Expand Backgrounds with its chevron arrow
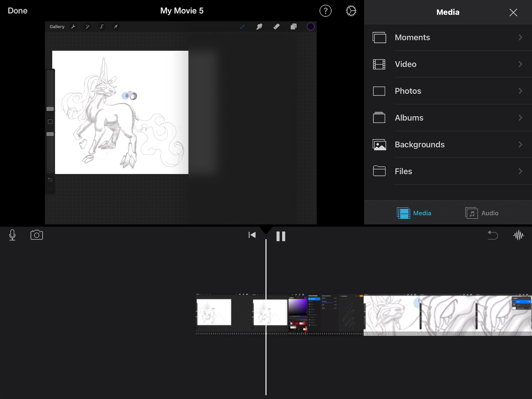 point(520,145)
